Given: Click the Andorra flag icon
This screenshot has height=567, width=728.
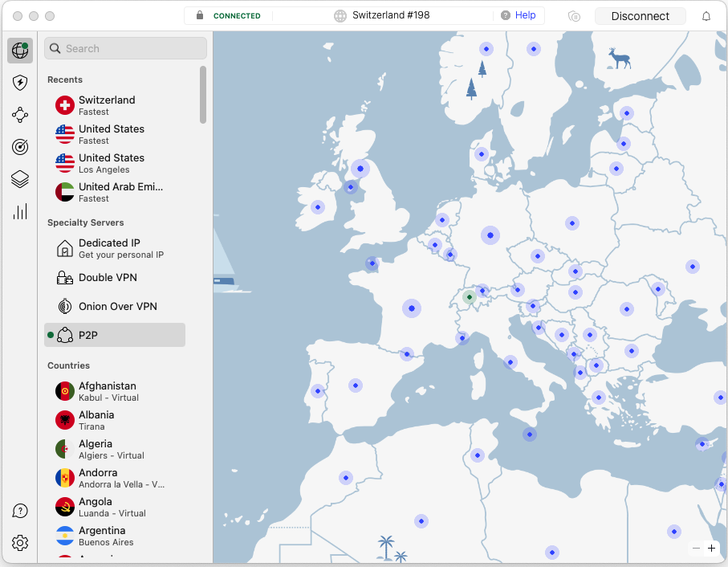Looking at the screenshot, I should [x=65, y=478].
